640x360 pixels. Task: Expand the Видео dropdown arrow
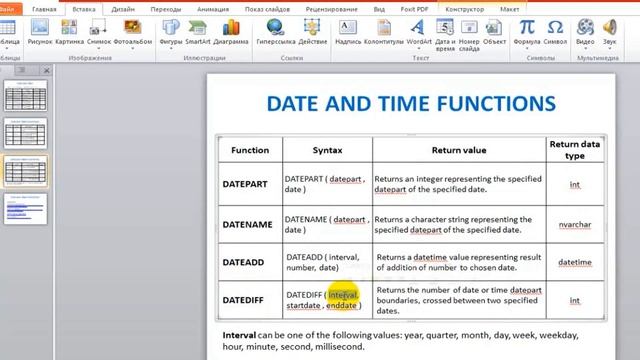pyautogui.click(x=585, y=49)
